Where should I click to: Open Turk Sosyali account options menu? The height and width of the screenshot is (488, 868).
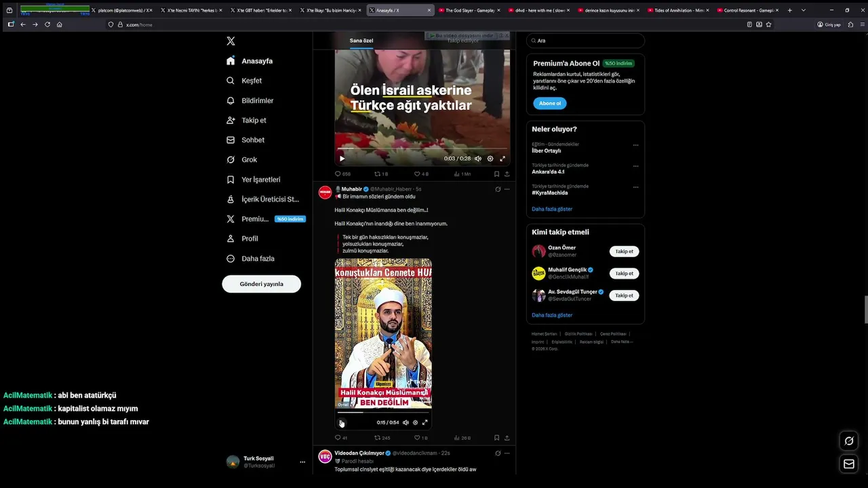[302, 462]
